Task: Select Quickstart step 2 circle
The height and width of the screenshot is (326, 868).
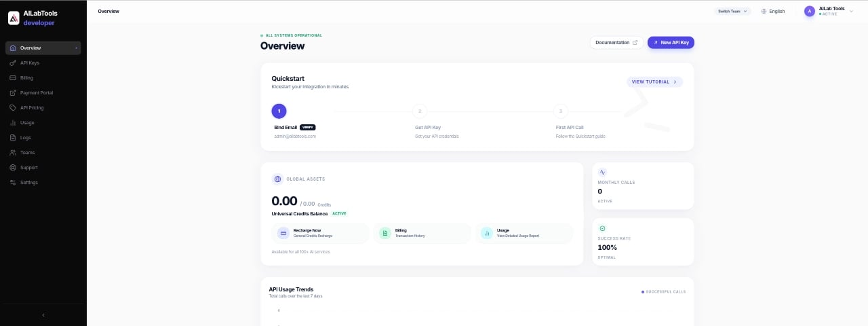Action: pyautogui.click(x=420, y=111)
